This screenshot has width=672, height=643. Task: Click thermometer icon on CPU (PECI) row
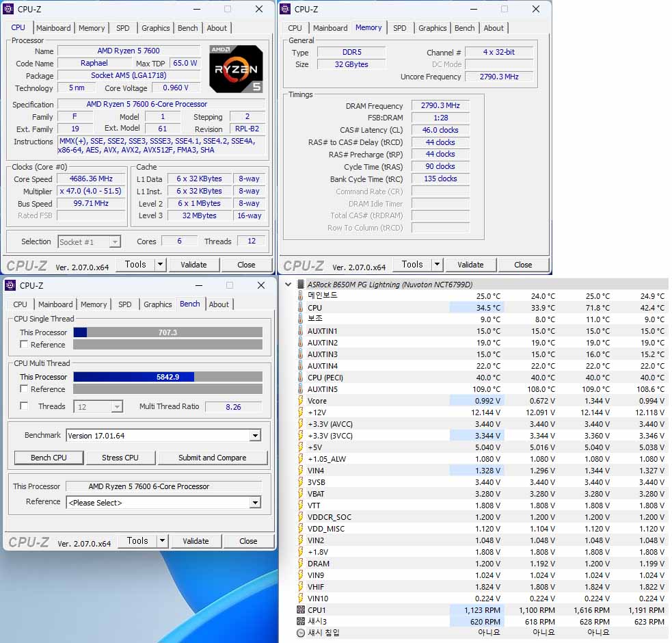[x=300, y=378]
